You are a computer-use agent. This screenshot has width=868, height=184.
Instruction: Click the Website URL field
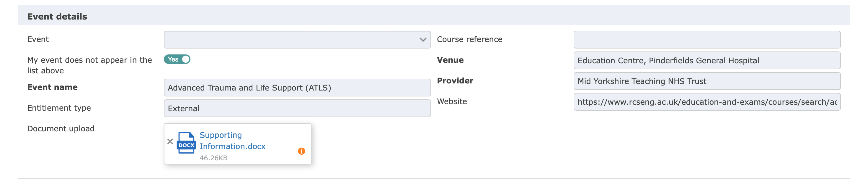pos(707,102)
